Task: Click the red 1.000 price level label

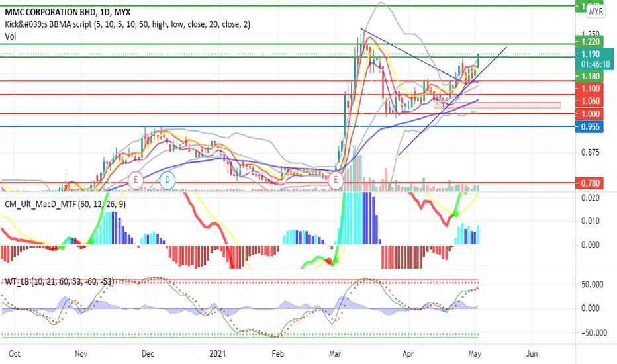Action: coord(589,114)
